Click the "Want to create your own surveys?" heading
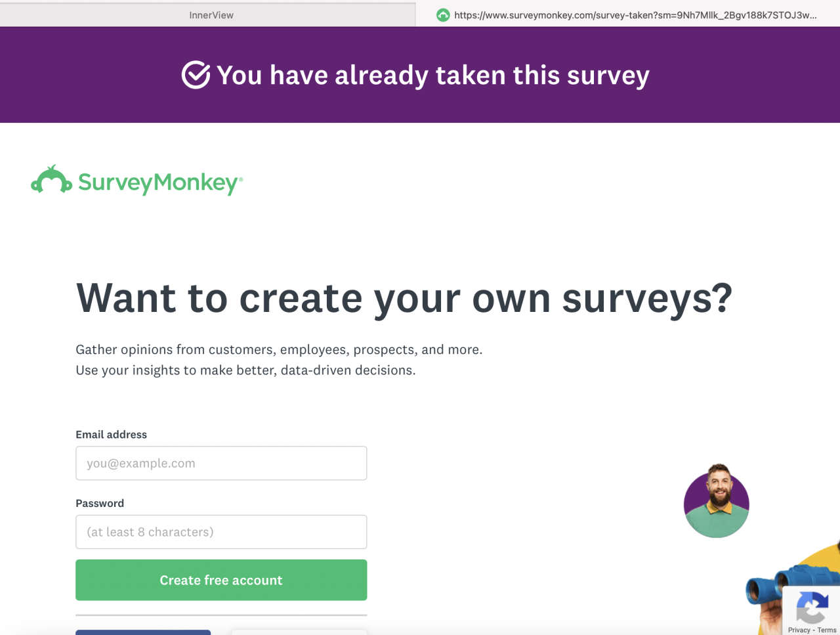 pos(404,298)
